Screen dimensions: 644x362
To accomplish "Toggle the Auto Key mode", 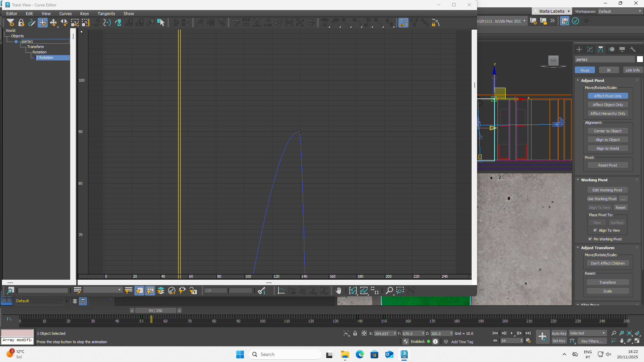I will coord(559,333).
